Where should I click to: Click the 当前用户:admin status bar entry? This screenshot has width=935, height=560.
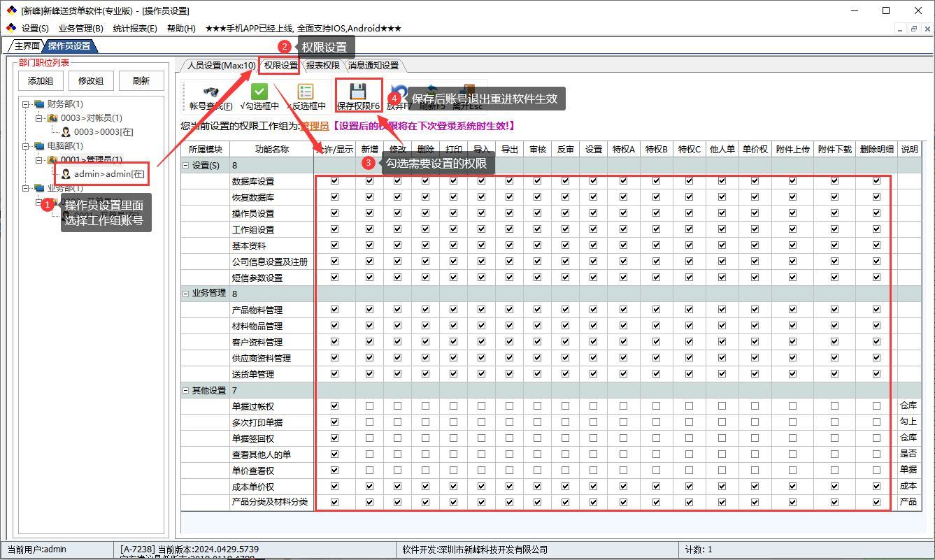coord(37,549)
